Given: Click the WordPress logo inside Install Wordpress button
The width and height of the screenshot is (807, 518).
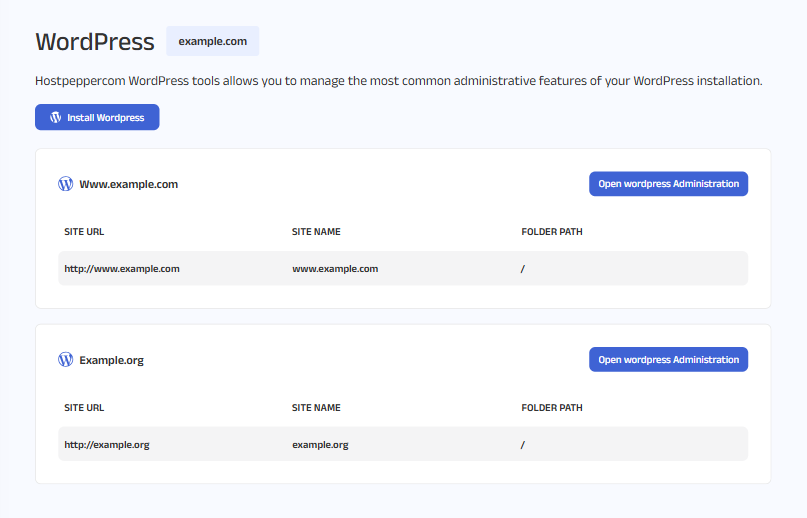Looking at the screenshot, I should point(56,118).
